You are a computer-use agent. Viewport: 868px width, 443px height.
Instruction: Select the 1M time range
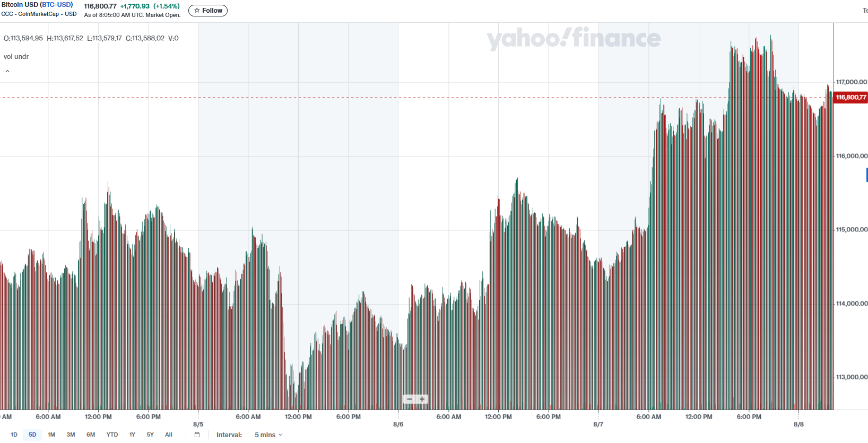tap(51, 435)
